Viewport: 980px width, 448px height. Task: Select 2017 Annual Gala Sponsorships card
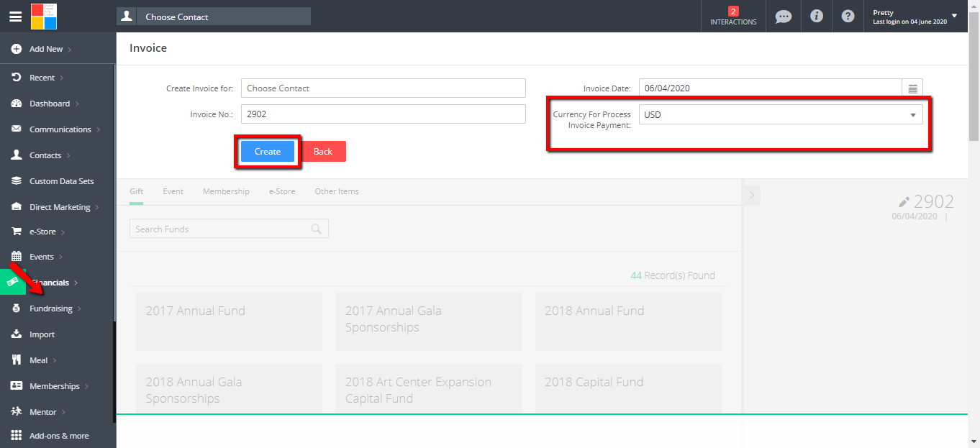point(428,321)
